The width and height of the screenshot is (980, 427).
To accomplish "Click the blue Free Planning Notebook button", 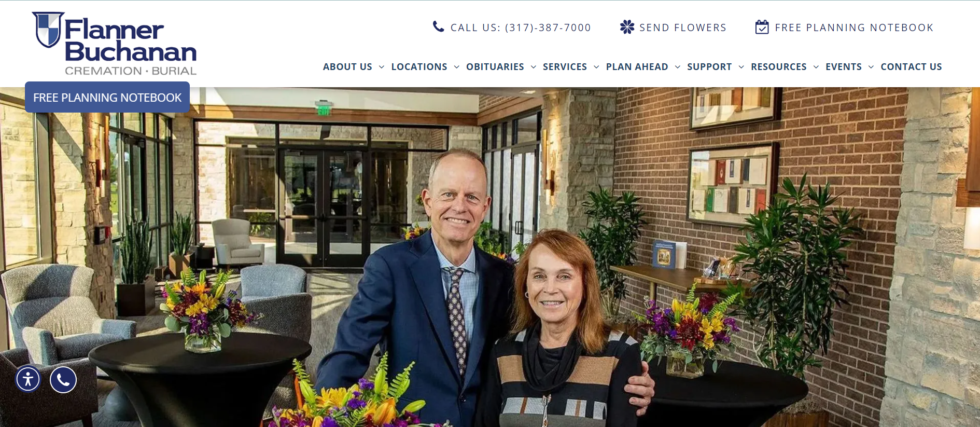I will point(107,97).
